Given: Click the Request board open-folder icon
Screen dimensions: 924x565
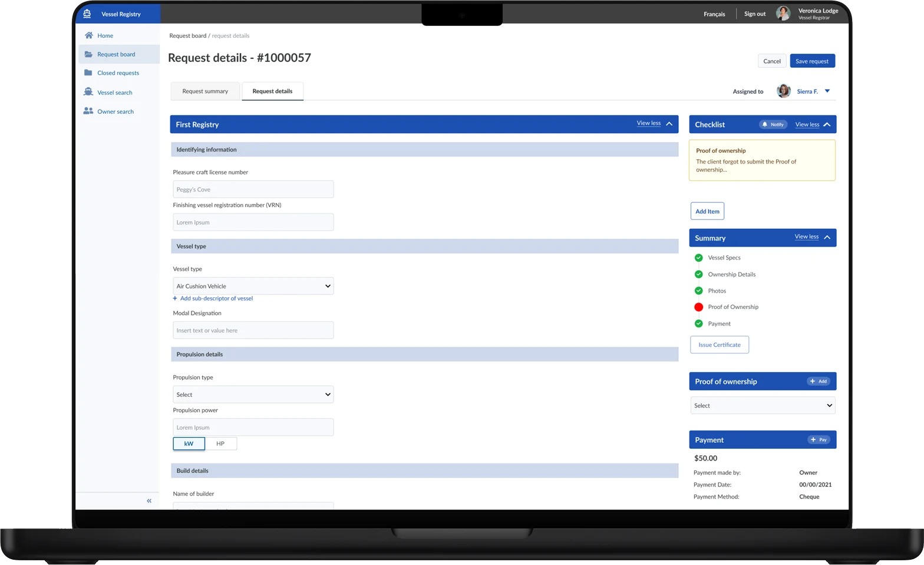Looking at the screenshot, I should click(x=88, y=54).
